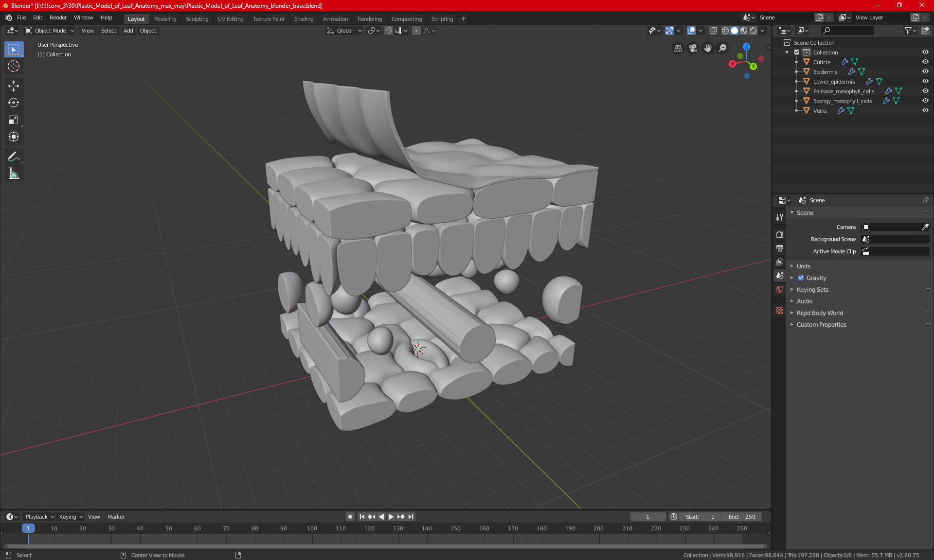Toggle camera view in viewport
Screen dimensions: 934x560
[x=693, y=48]
